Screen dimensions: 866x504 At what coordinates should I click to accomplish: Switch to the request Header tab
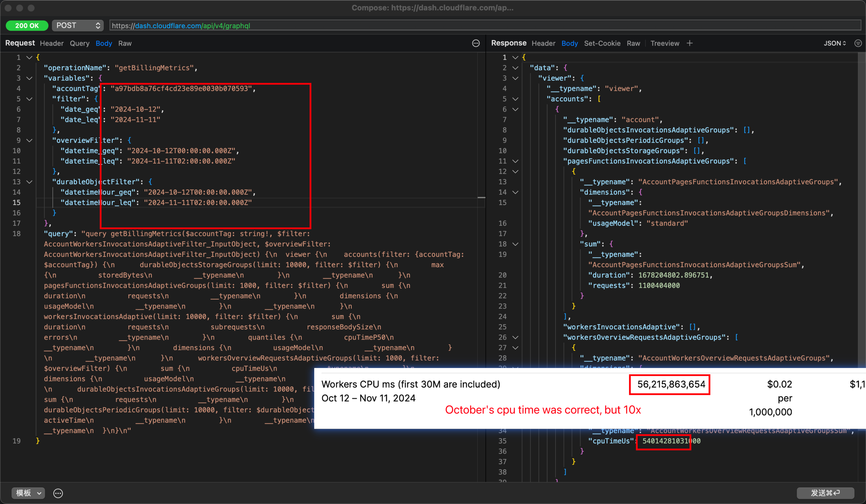(52, 43)
